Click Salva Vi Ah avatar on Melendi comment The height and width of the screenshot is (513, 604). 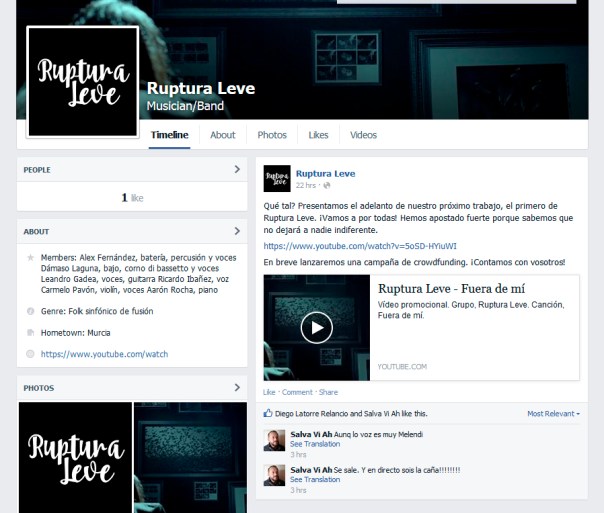pos(274,440)
